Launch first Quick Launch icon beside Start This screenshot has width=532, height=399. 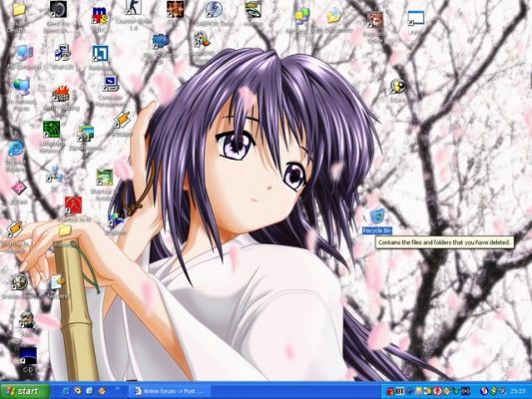tap(66, 391)
